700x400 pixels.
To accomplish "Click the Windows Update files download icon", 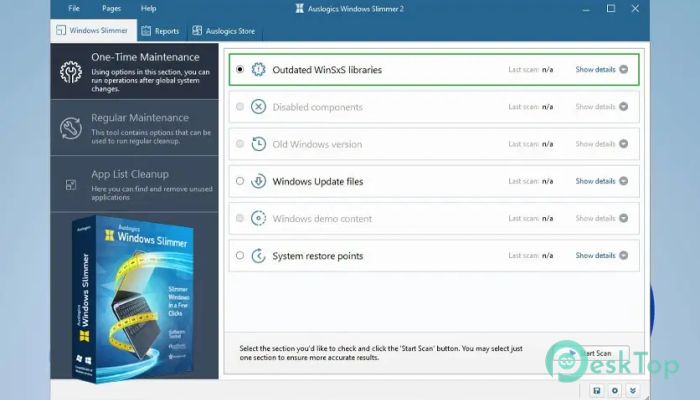I will (x=258, y=181).
